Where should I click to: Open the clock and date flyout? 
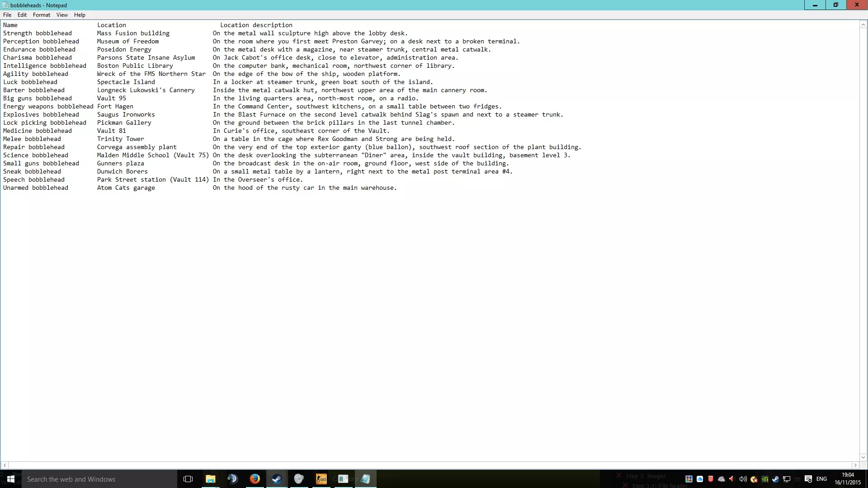(x=848, y=479)
